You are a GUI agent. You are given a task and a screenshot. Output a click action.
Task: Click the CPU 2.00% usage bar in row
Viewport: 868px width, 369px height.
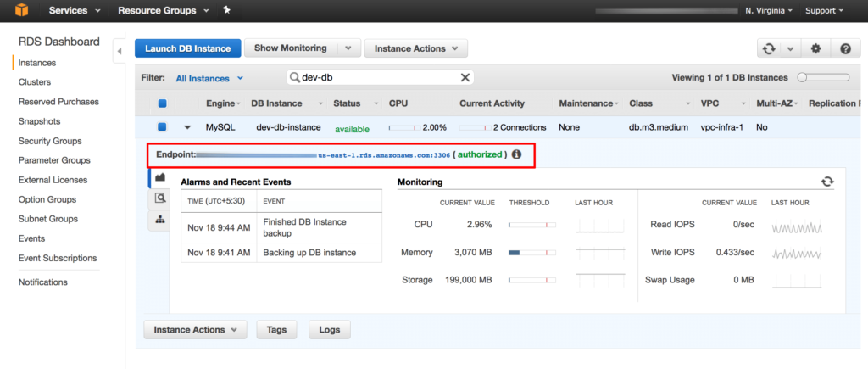pos(404,127)
